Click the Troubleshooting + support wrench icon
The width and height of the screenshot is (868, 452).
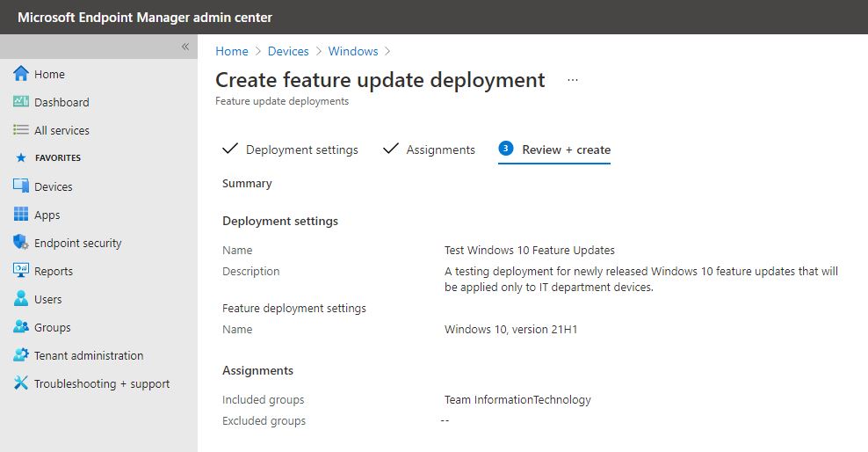pyautogui.click(x=21, y=383)
